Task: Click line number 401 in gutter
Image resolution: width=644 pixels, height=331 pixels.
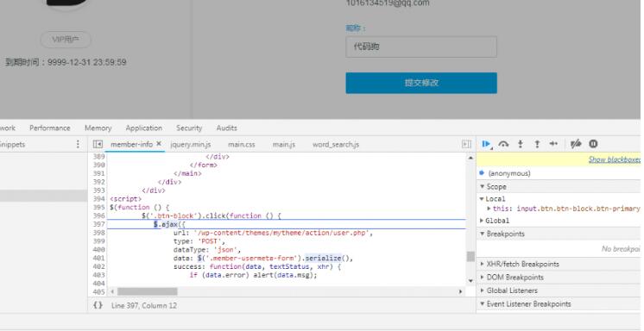Action: point(99,258)
